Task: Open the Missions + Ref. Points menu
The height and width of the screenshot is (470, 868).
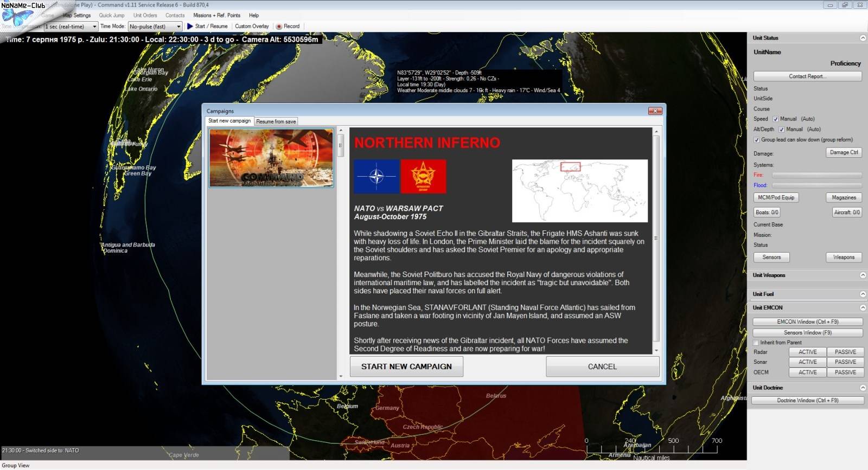Action: 216,15
